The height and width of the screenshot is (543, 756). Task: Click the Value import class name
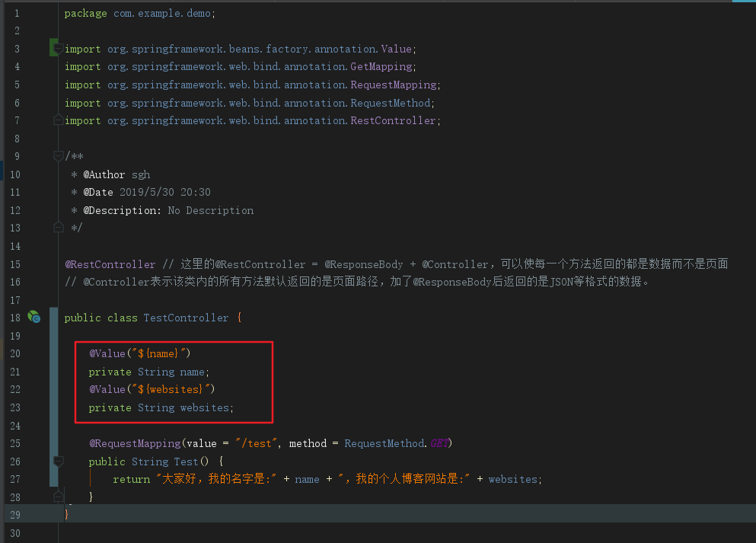click(397, 49)
